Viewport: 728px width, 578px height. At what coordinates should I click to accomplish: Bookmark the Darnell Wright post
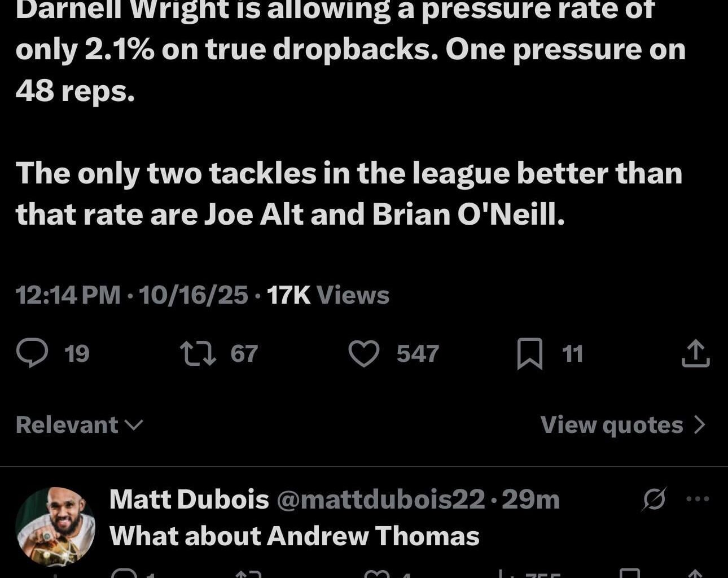529,353
